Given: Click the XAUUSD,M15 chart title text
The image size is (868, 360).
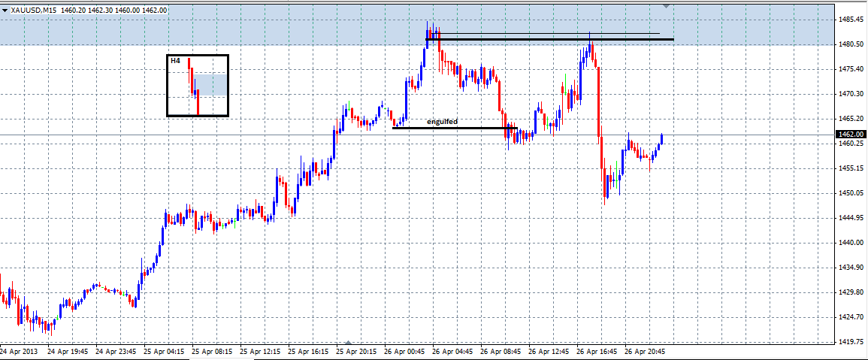Looking at the screenshot, I should pos(35,10).
